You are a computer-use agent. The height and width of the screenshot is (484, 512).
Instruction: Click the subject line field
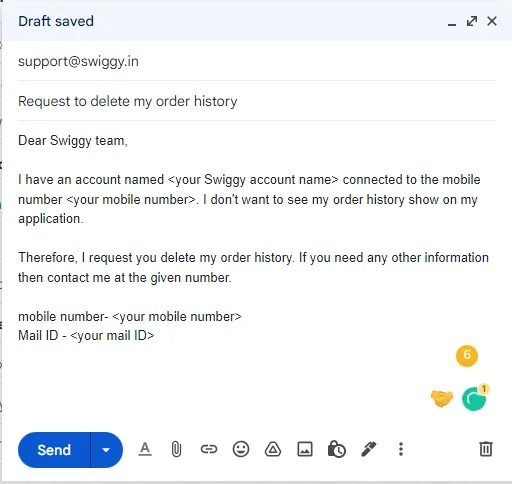pos(257,101)
